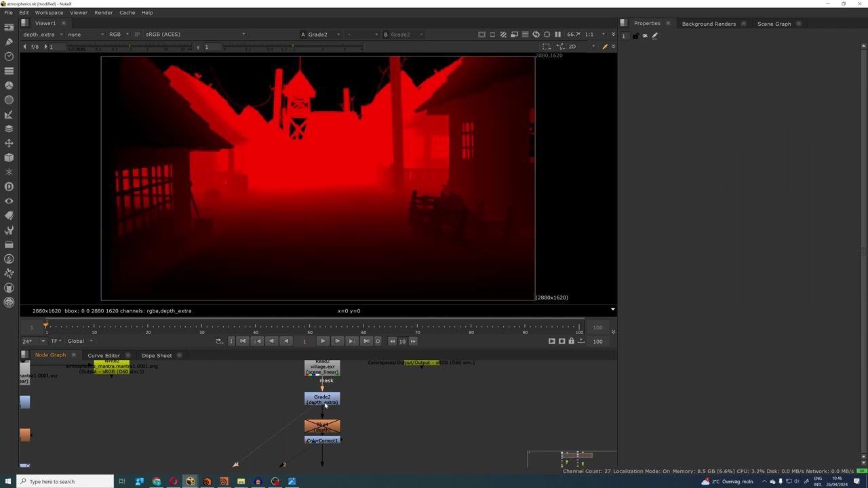This screenshot has width=868, height=488.
Task: Open the Transform nodes move icon
Action: 9,143
